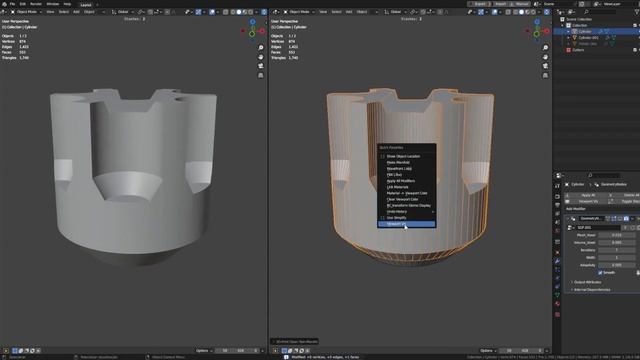The image size is (640, 360).
Task: Open left viewport Global orientation dropdown
Action: pyautogui.click(x=122, y=12)
